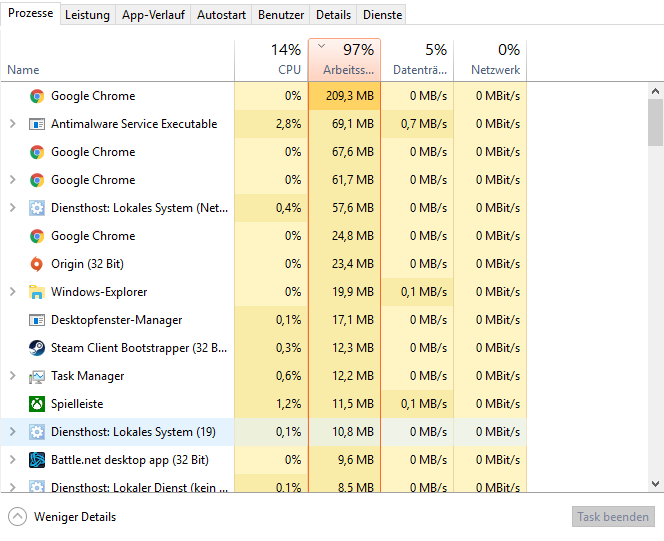The height and width of the screenshot is (541, 664).
Task: Expand the Task Manager process
Action: (13, 375)
